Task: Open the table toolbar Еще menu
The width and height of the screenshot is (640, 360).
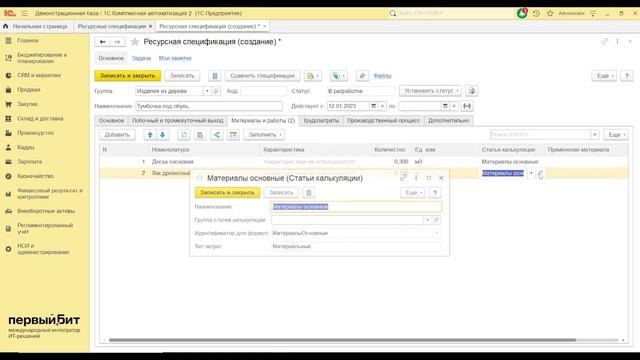Action: (x=616, y=135)
